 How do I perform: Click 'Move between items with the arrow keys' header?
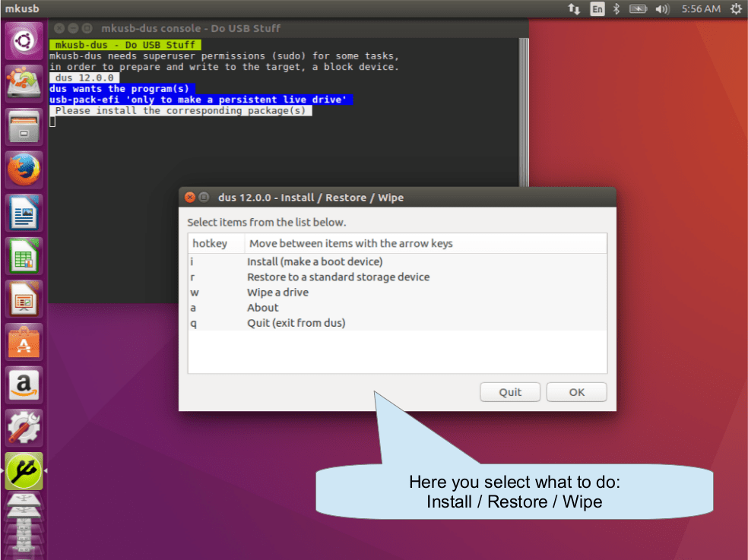(426, 243)
